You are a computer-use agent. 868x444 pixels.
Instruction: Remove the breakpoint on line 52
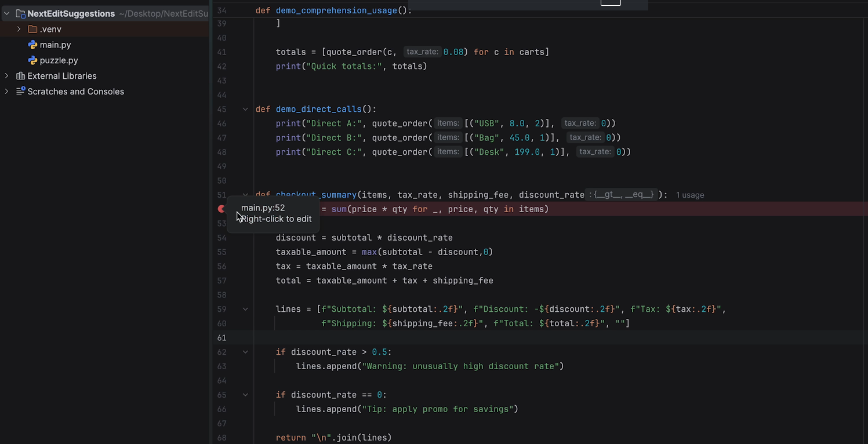pyautogui.click(x=221, y=209)
